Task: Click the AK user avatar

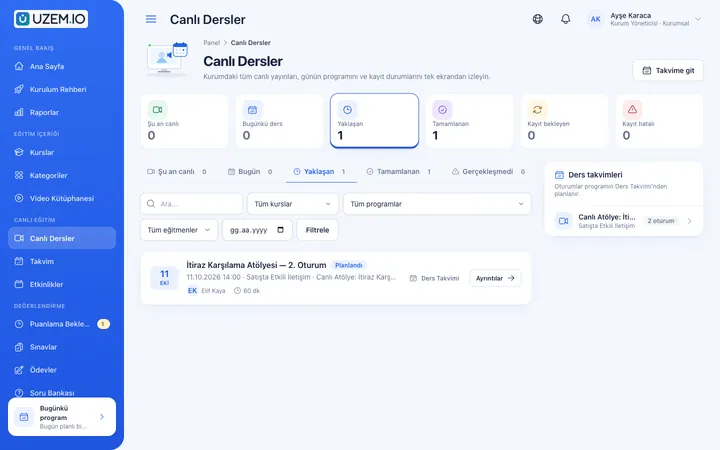Action: pyautogui.click(x=595, y=19)
